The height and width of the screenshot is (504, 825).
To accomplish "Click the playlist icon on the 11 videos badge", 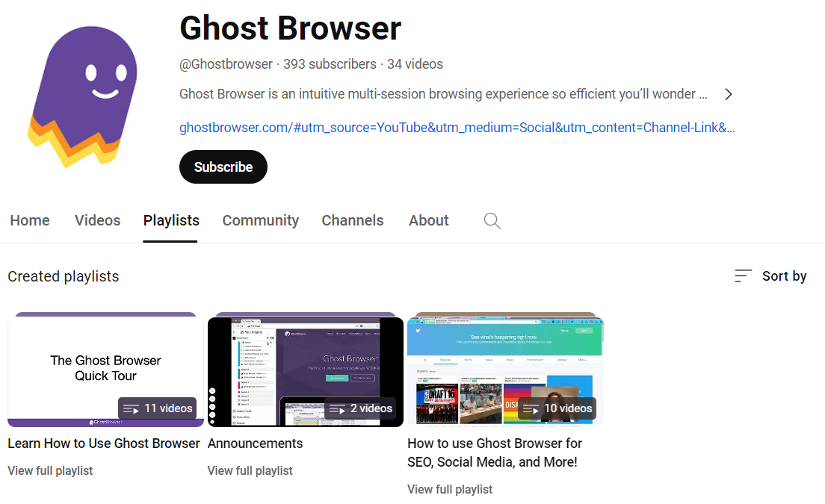I will click(x=132, y=408).
